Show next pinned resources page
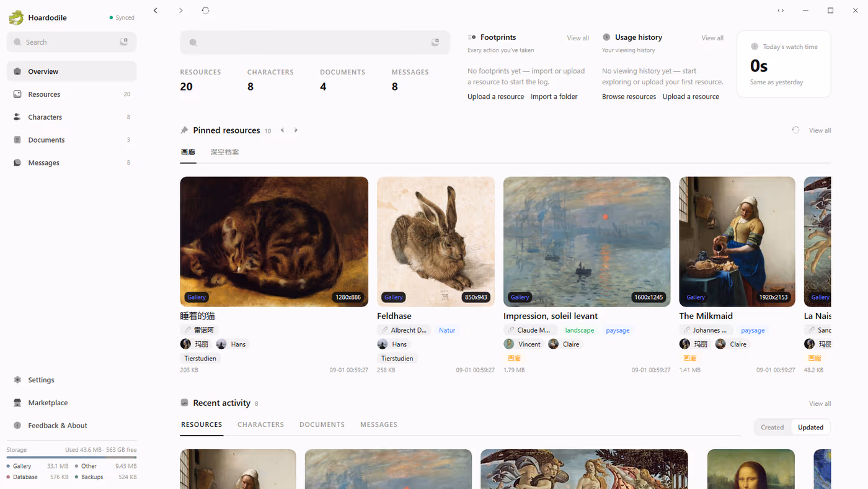Image resolution: width=868 pixels, height=489 pixels. tap(296, 130)
